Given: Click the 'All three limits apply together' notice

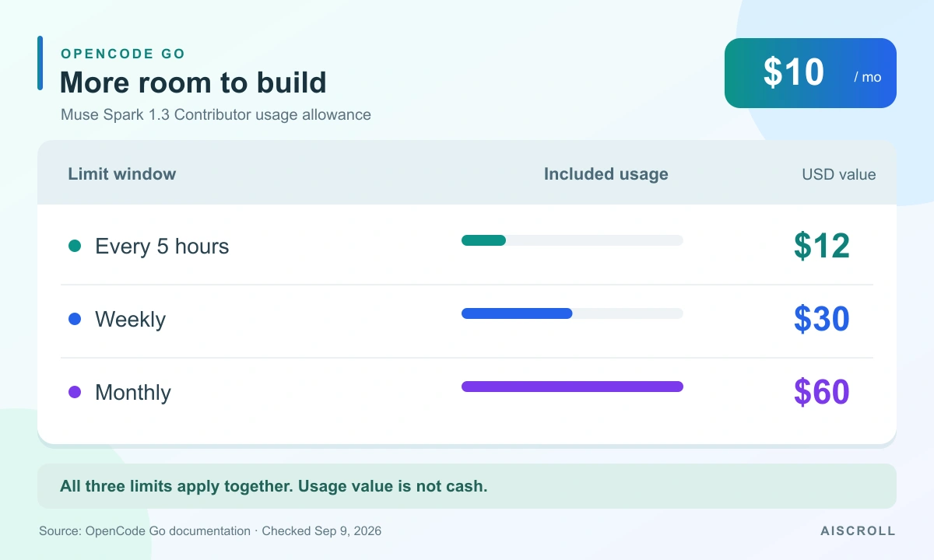Looking at the screenshot, I should pos(467,486).
